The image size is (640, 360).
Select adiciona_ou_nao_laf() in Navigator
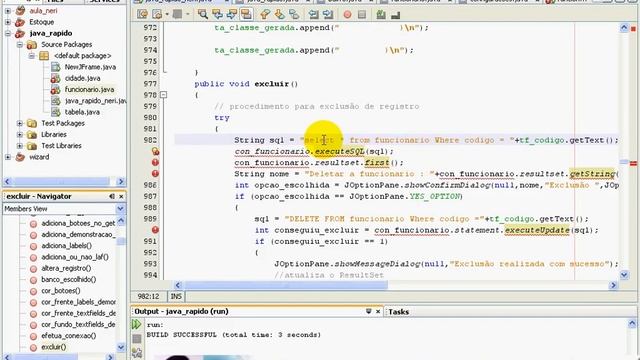tap(75, 257)
